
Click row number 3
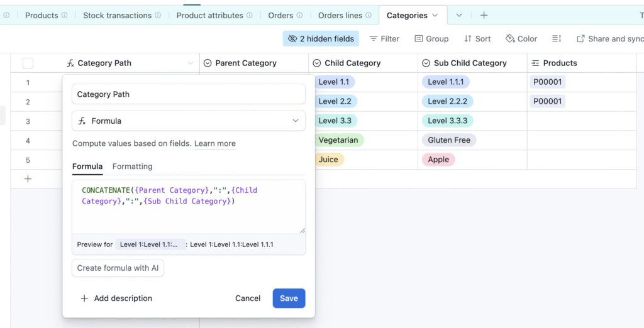28,121
